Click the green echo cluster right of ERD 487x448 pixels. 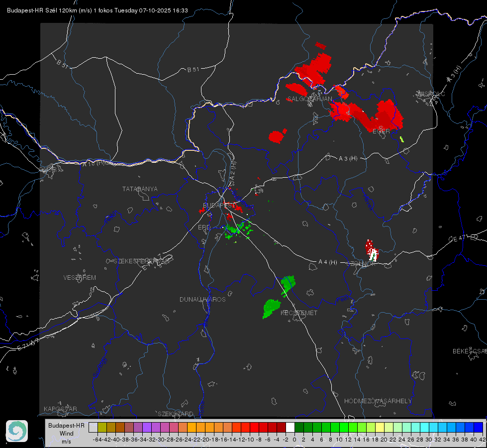(x=238, y=230)
